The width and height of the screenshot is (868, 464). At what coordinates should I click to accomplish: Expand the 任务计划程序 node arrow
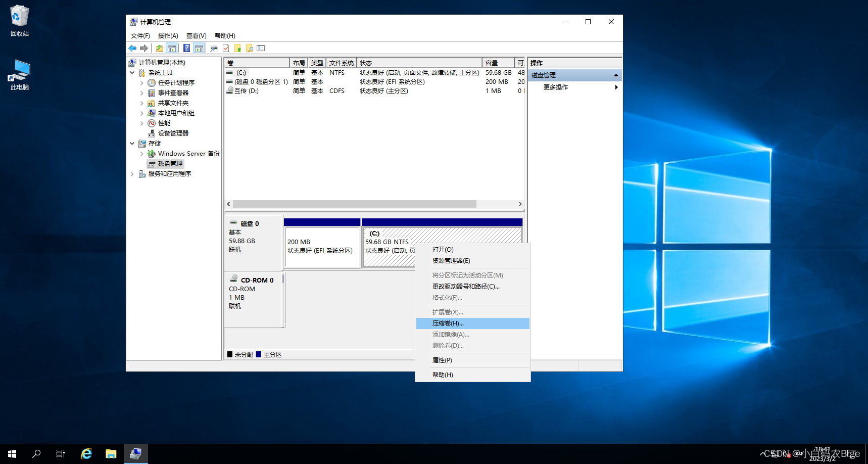[x=142, y=83]
